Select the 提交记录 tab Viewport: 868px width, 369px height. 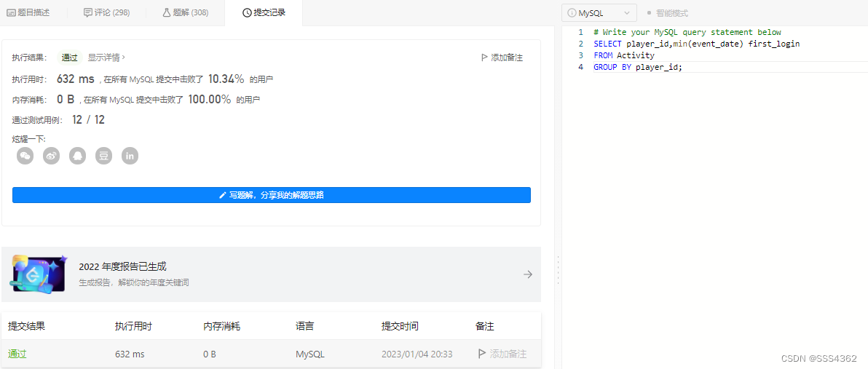(264, 12)
